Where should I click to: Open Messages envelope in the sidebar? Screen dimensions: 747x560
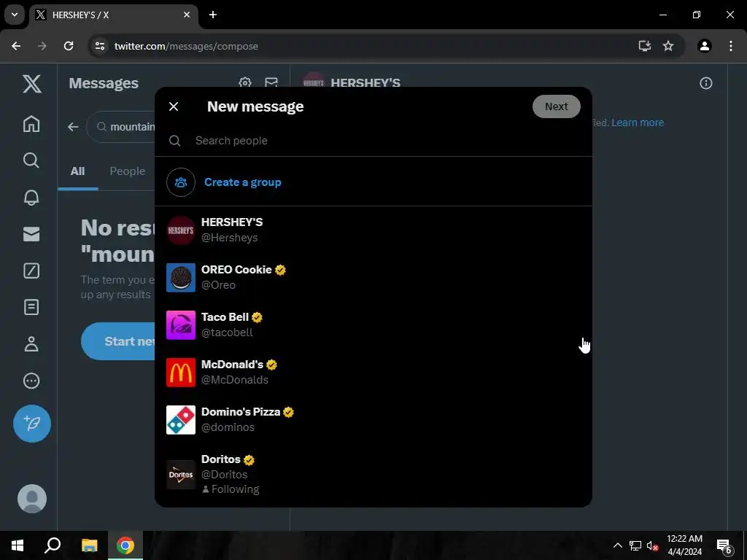(31, 234)
